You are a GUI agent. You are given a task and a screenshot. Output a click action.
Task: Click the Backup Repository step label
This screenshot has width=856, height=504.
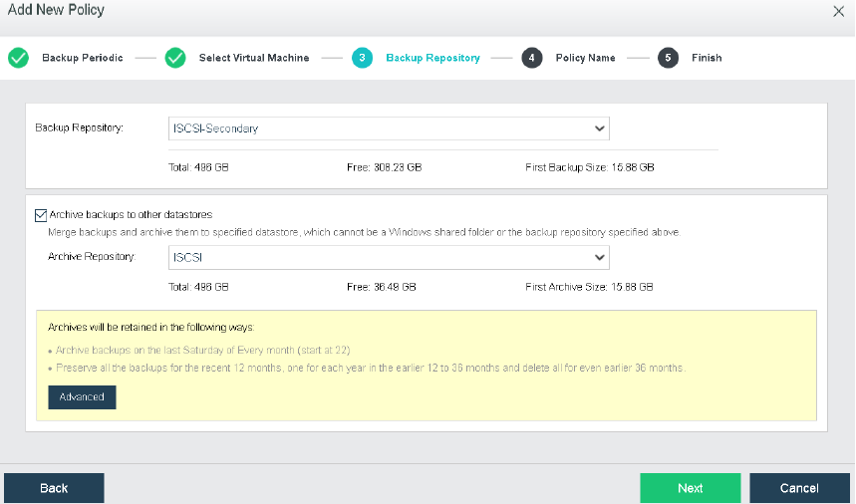pos(432,58)
